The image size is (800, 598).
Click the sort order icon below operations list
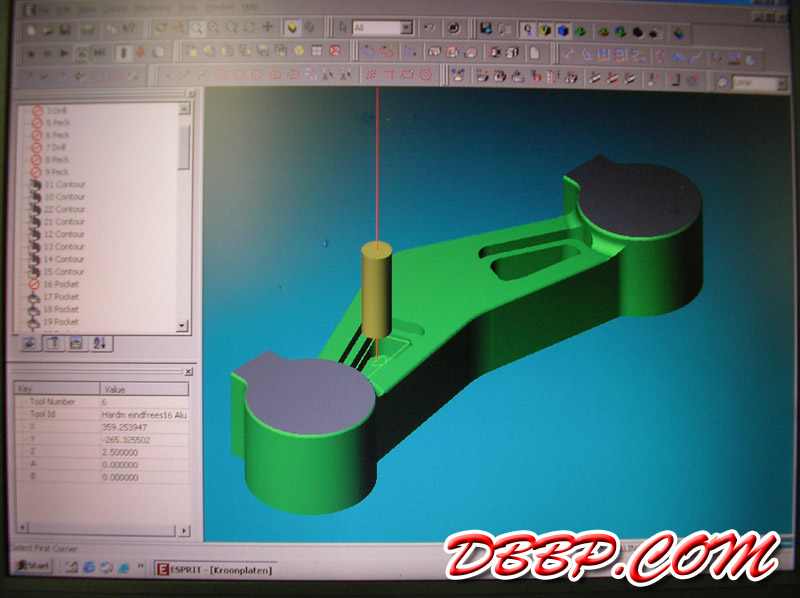[99, 343]
